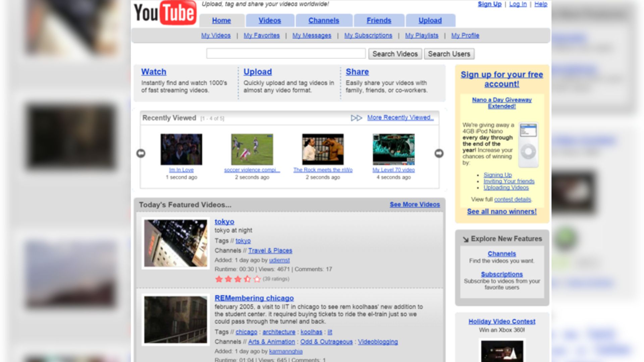This screenshot has height=362, width=644.
Task: Open My Messages
Action: (312, 36)
